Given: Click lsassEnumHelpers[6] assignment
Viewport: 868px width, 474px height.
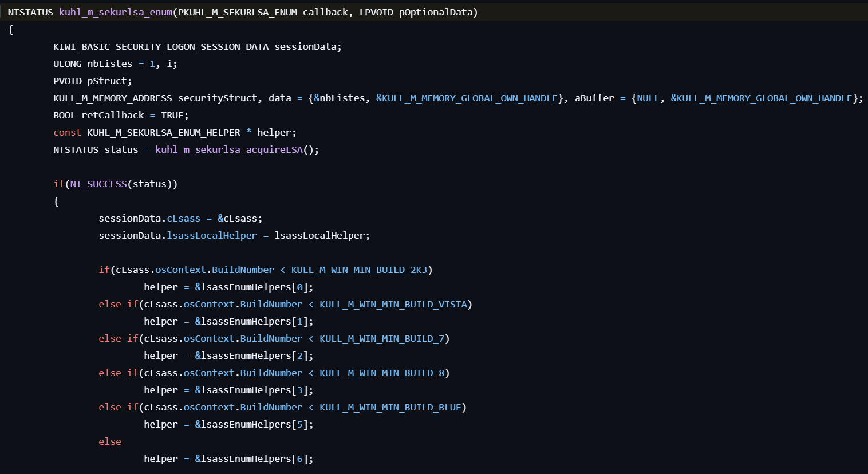Looking at the screenshot, I should 254,459.
